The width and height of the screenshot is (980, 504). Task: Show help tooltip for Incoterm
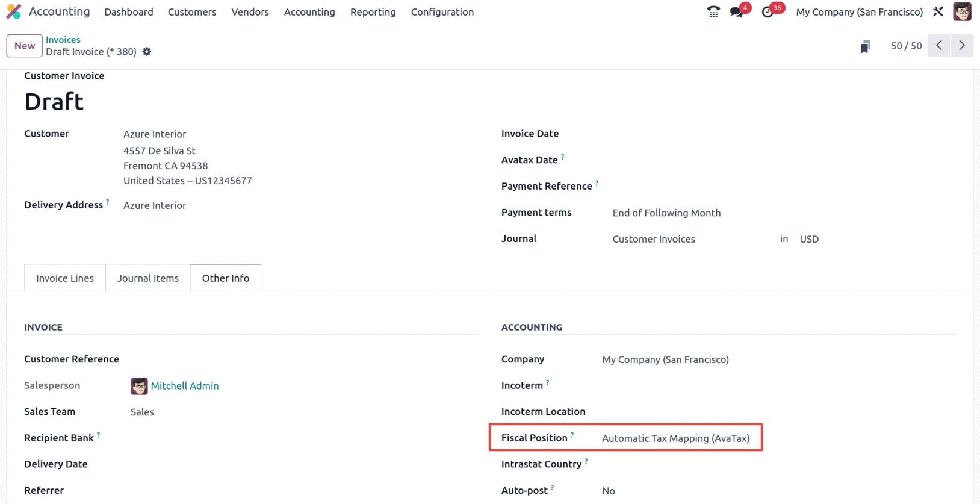(547, 382)
